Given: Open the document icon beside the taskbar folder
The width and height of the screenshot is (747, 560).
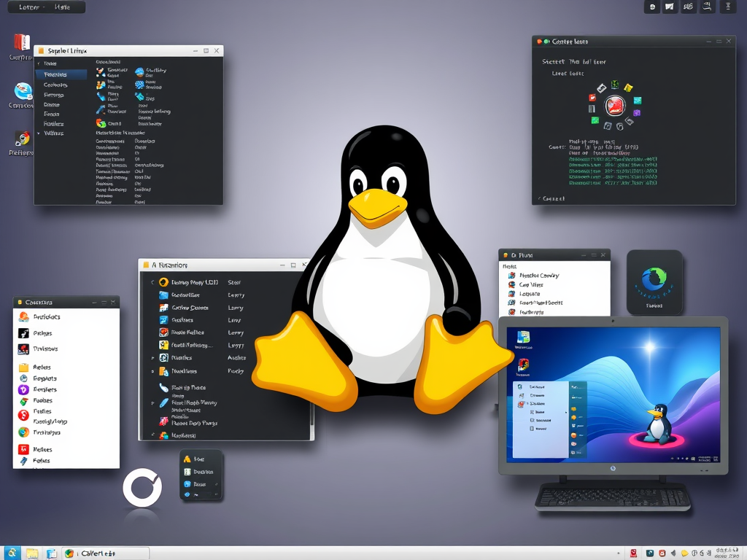Looking at the screenshot, I should [x=52, y=553].
